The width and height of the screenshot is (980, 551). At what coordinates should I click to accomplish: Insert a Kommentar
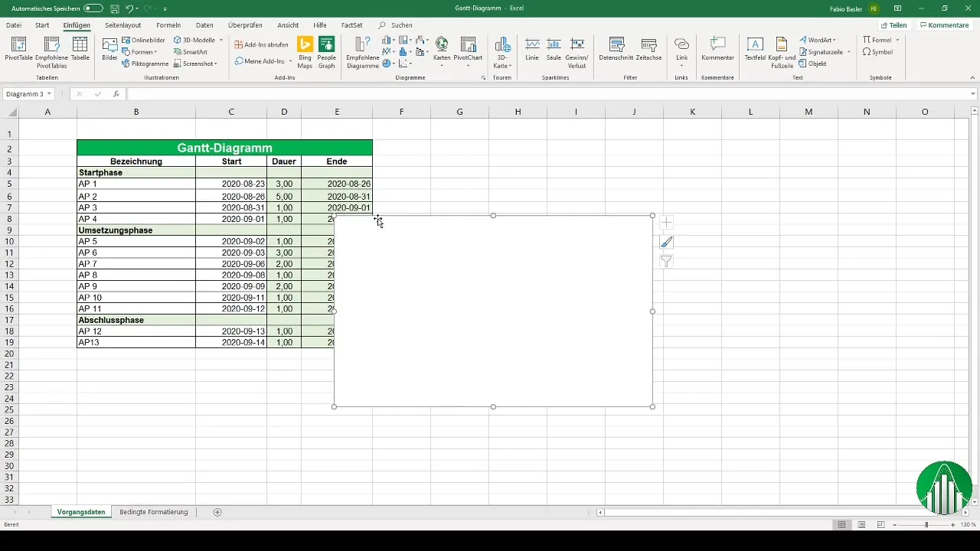(718, 50)
